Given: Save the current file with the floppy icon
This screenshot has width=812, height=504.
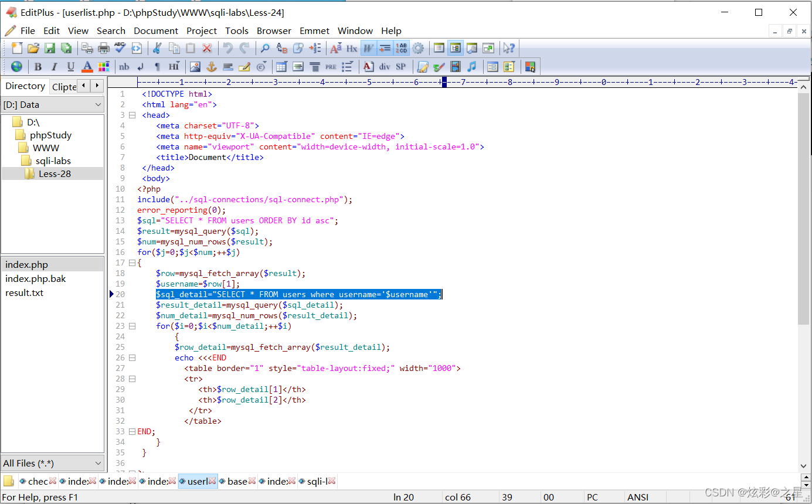Looking at the screenshot, I should coord(50,48).
